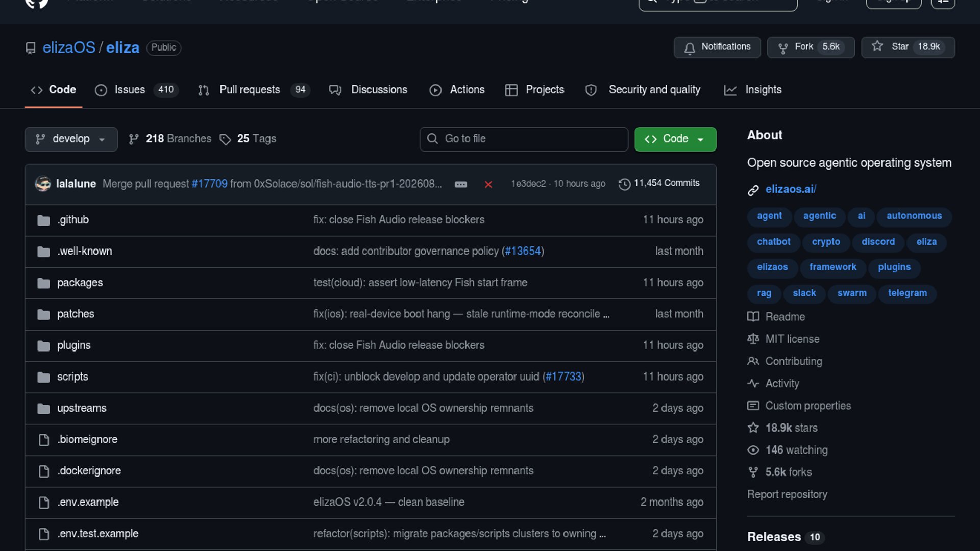This screenshot has width=980, height=551.
Task: Fork the eliza repository
Action: [x=811, y=47]
